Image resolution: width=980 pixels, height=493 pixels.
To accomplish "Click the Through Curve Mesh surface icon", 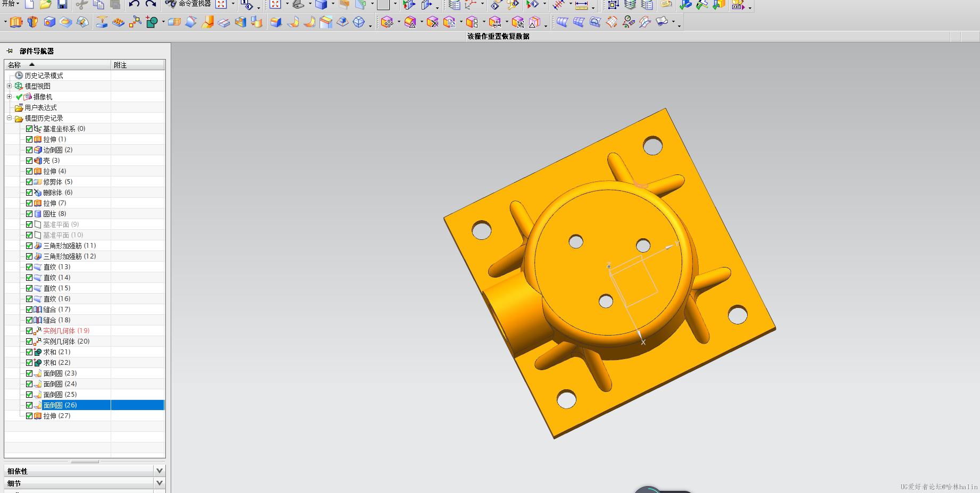I will point(579,22).
